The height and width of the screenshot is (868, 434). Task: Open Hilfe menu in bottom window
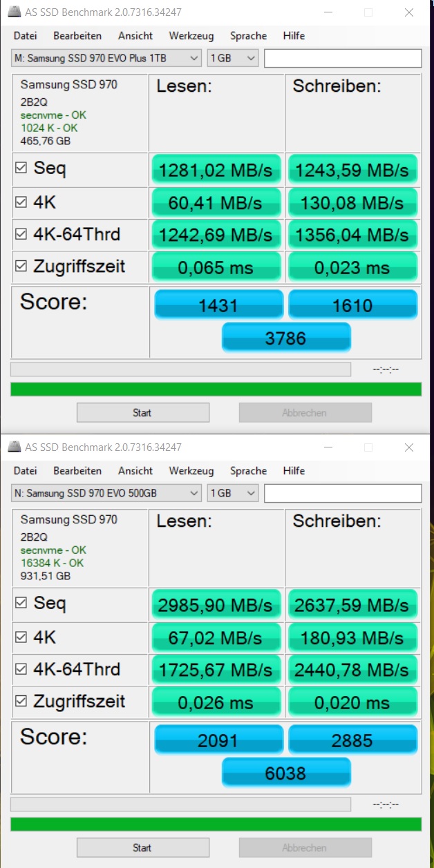point(294,471)
